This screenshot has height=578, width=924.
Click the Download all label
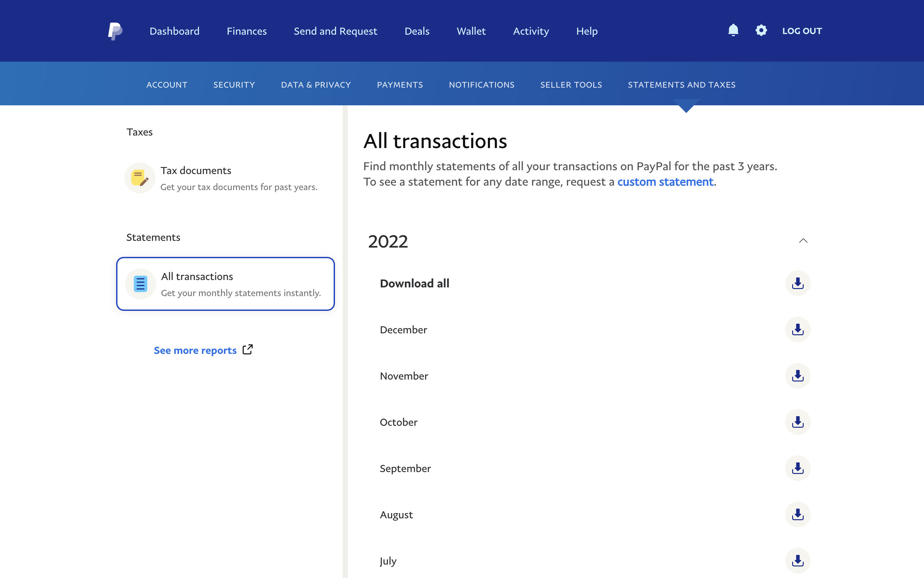(414, 283)
